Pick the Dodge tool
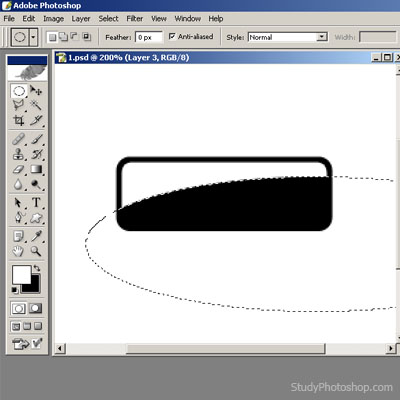Screen dimensions: 400x400 click(36, 184)
